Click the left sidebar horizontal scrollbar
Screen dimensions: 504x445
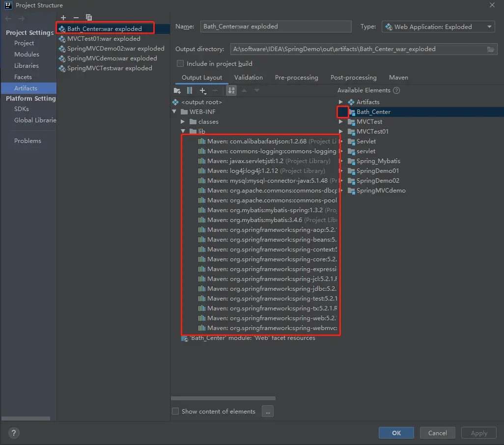click(x=26, y=418)
